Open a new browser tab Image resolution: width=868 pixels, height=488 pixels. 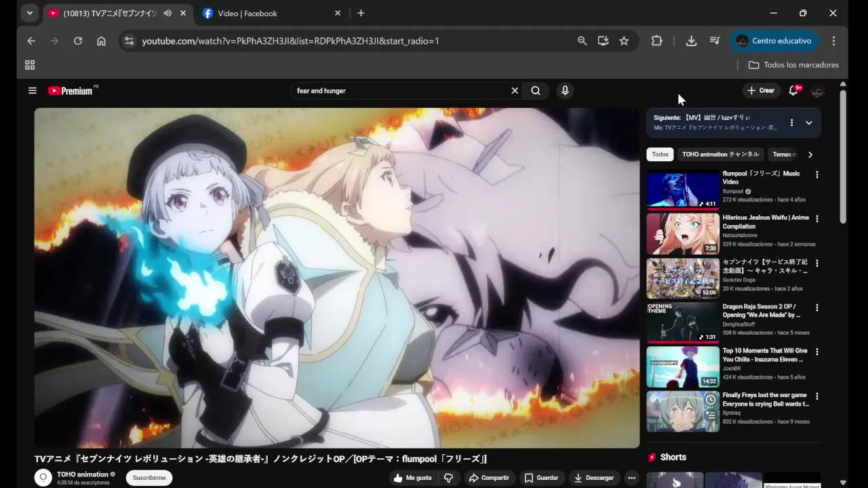[x=361, y=13]
